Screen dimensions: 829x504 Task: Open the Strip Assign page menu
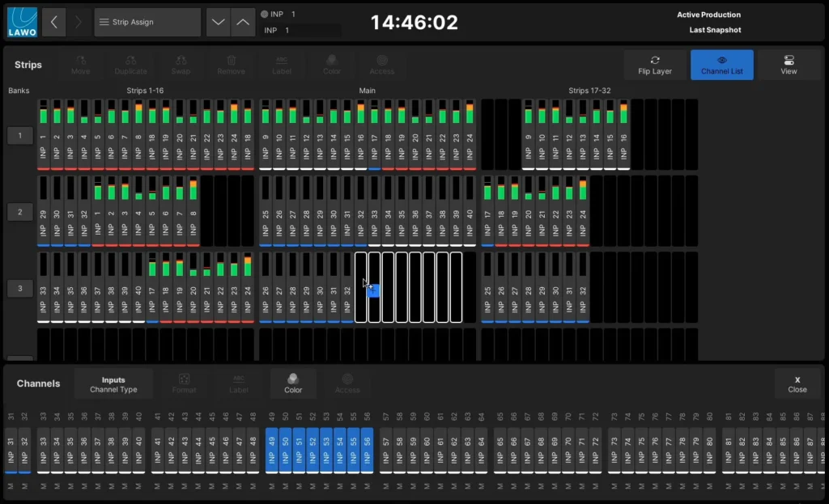[147, 22]
